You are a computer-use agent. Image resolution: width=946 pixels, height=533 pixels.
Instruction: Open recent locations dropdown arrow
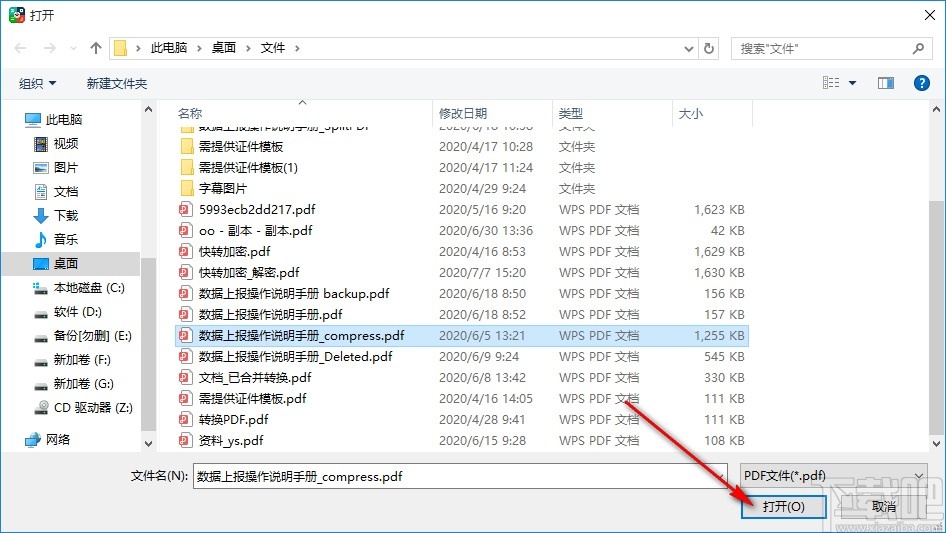73,48
